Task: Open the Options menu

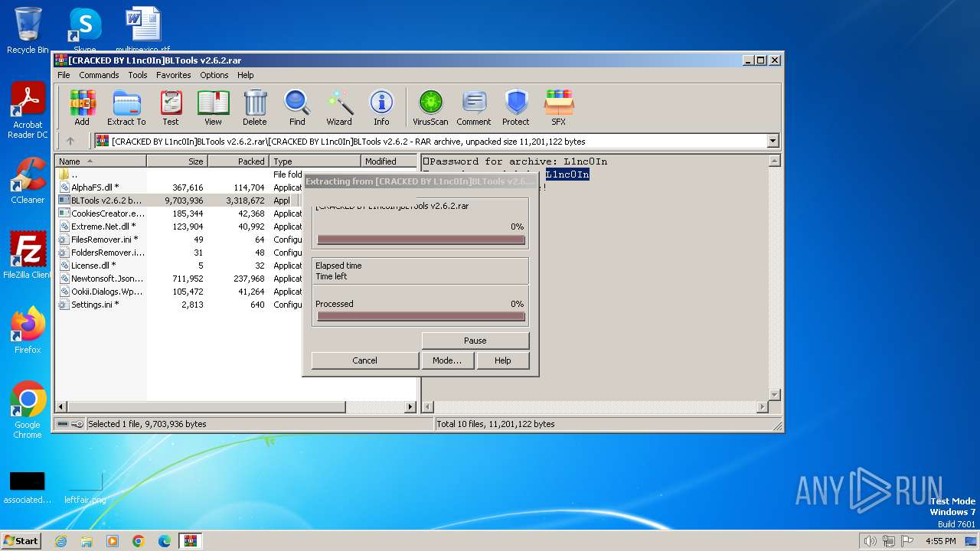Action: click(x=214, y=75)
